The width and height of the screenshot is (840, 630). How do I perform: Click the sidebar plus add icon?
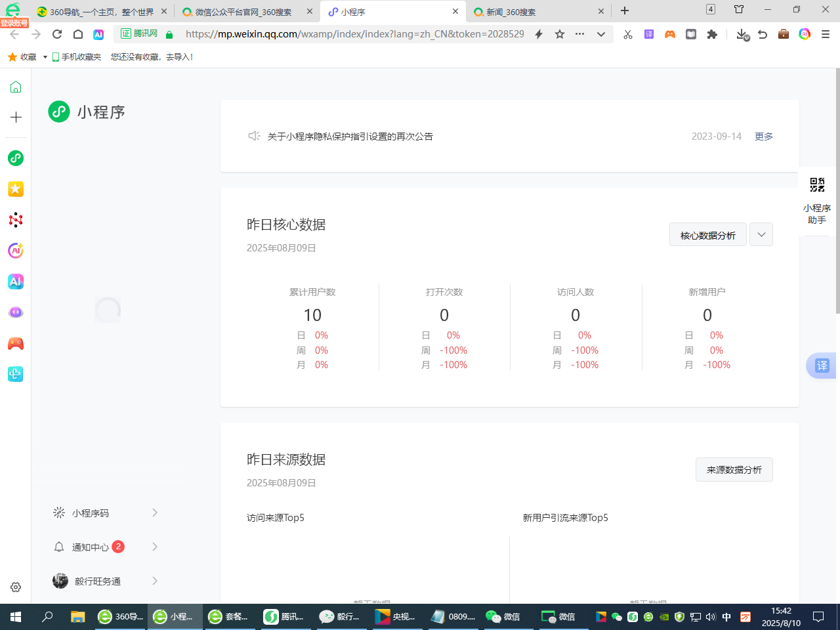click(x=16, y=117)
